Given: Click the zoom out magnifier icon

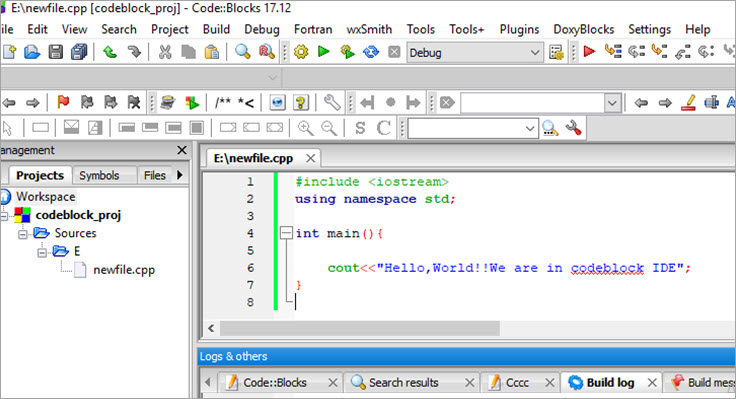Looking at the screenshot, I should pos(329,128).
